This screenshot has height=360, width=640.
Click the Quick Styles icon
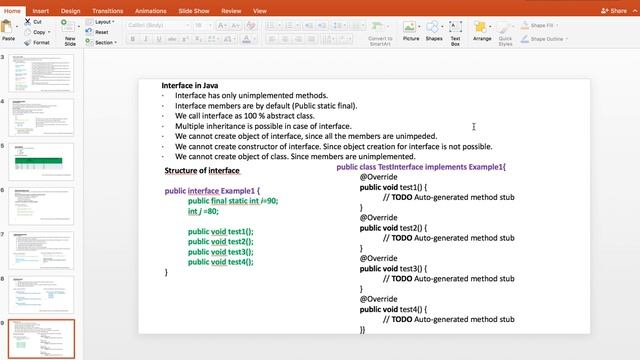504,28
